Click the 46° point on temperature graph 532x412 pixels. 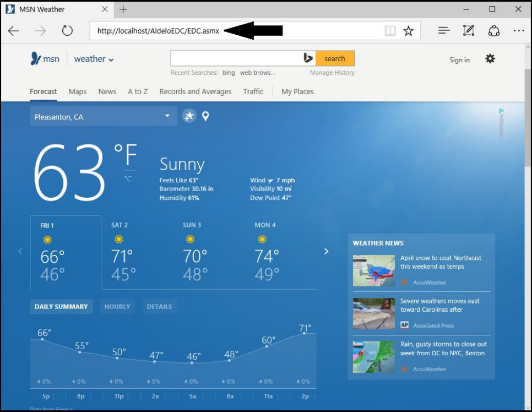pos(192,363)
